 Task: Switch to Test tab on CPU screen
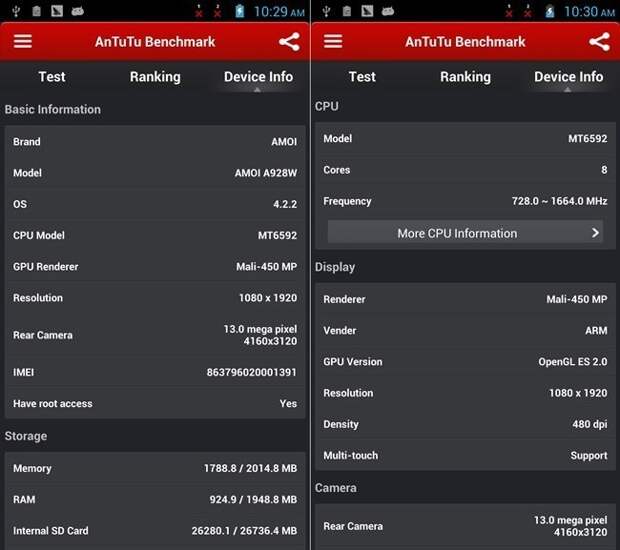[362, 77]
